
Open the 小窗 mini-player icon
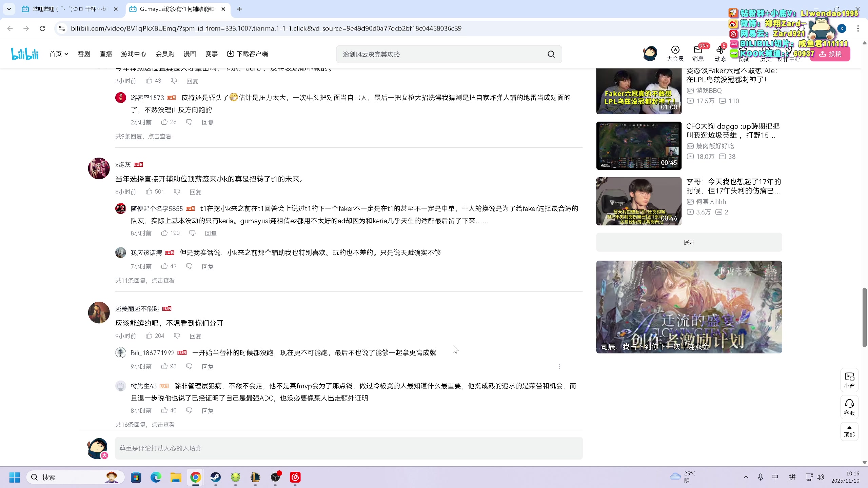[x=849, y=380]
